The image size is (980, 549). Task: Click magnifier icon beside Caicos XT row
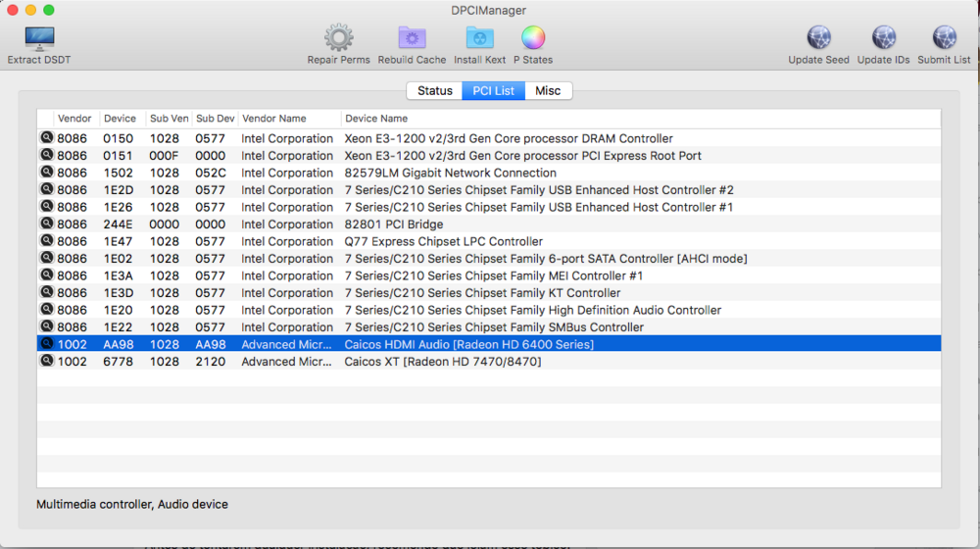tap(46, 361)
